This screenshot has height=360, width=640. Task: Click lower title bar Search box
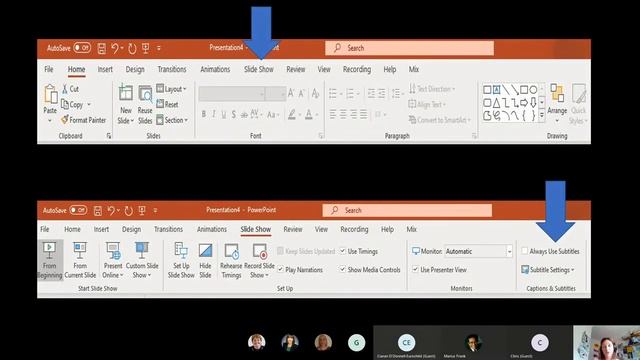pyautogui.click(x=407, y=211)
